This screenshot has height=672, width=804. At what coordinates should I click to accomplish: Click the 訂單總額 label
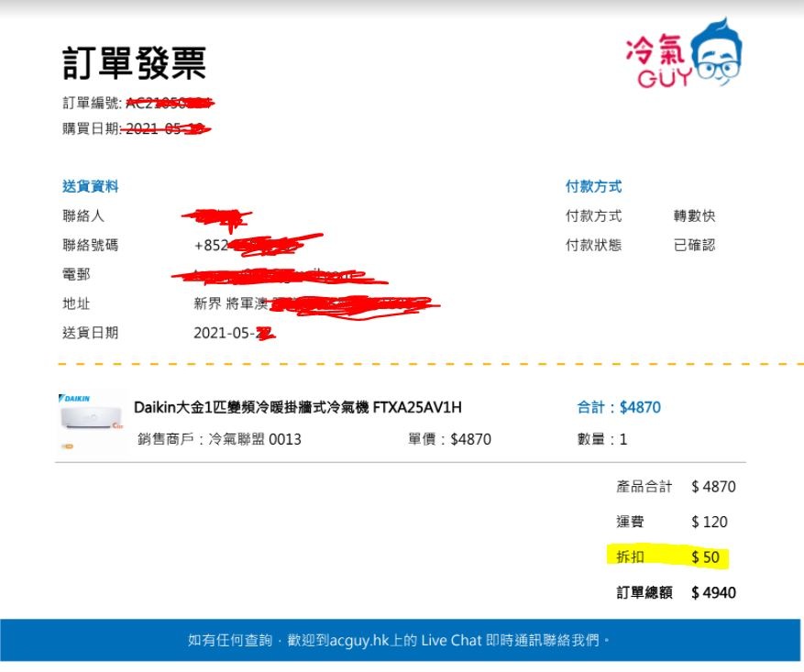(644, 592)
